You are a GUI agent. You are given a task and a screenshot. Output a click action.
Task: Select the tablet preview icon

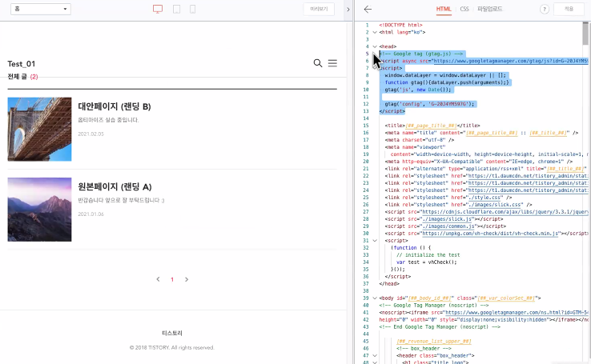(176, 9)
